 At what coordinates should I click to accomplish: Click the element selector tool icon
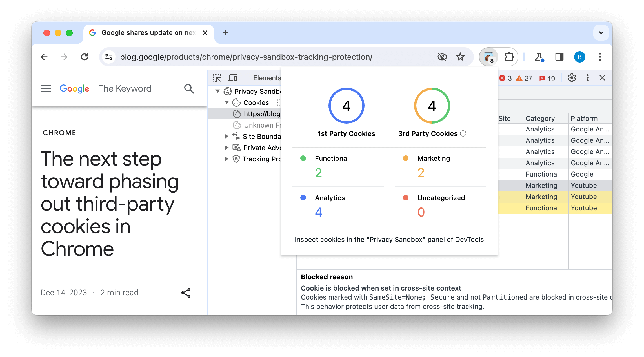(217, 77)
